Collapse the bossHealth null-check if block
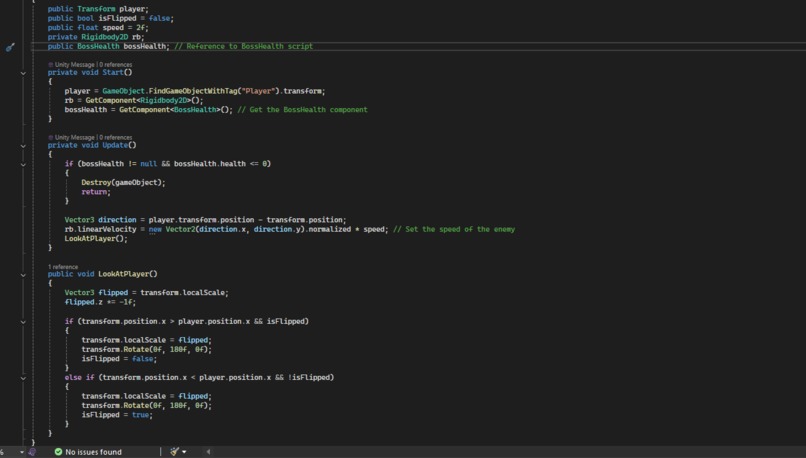Screen dimensions: 806x458 coord(23,164)
